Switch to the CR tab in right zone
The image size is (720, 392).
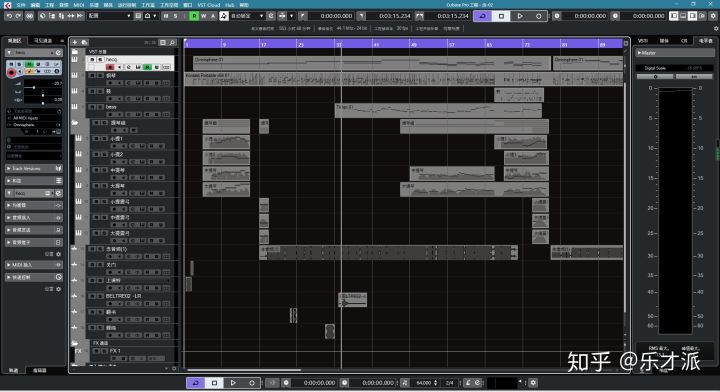[x=684, y=41]
